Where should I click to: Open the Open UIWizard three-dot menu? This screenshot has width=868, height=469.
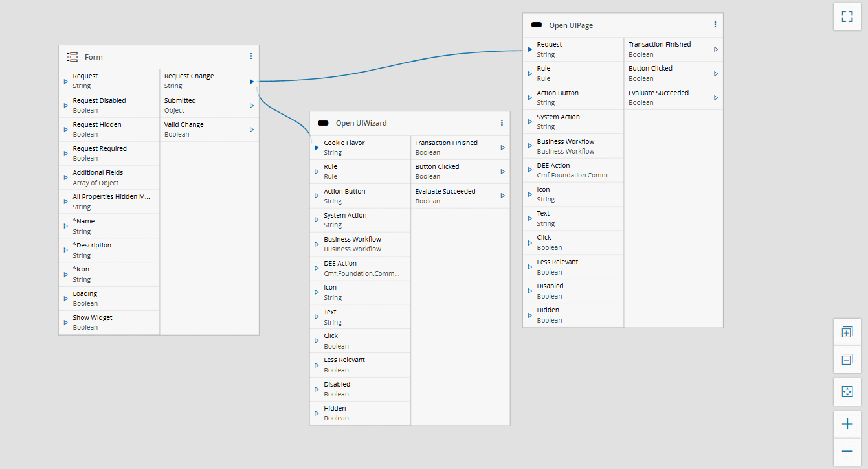502,122
